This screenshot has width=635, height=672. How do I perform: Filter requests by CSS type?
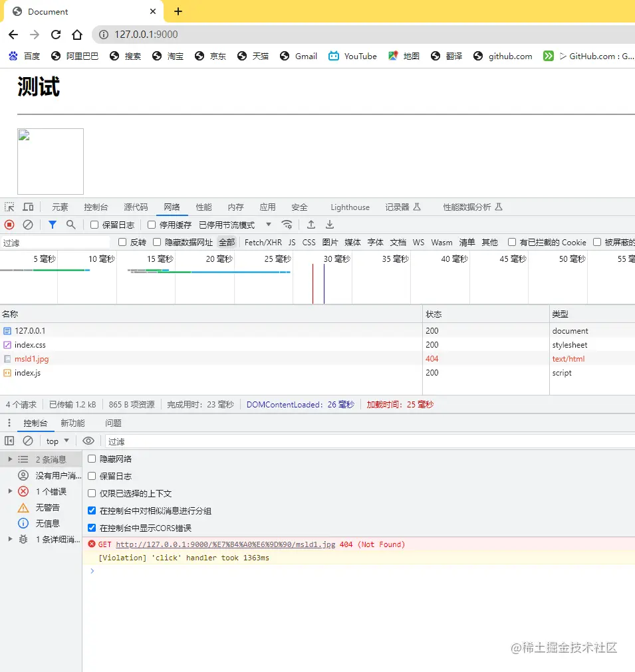coord(309,242)
